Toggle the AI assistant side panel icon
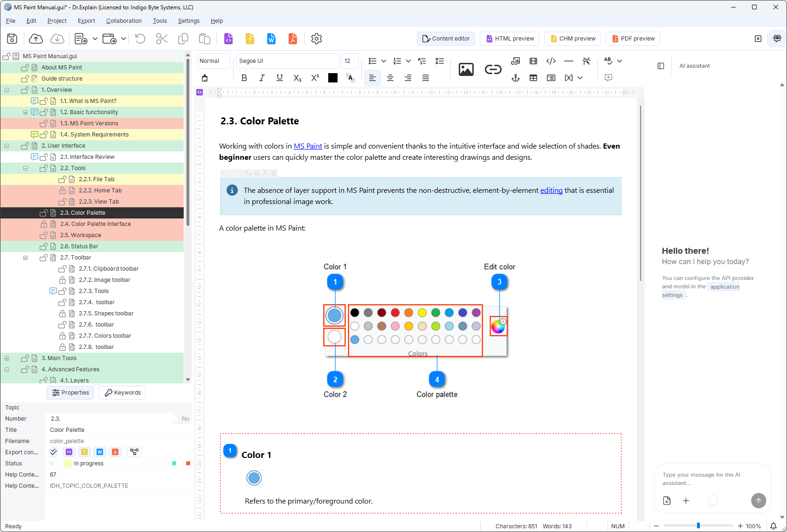 [x=777, y=39]
